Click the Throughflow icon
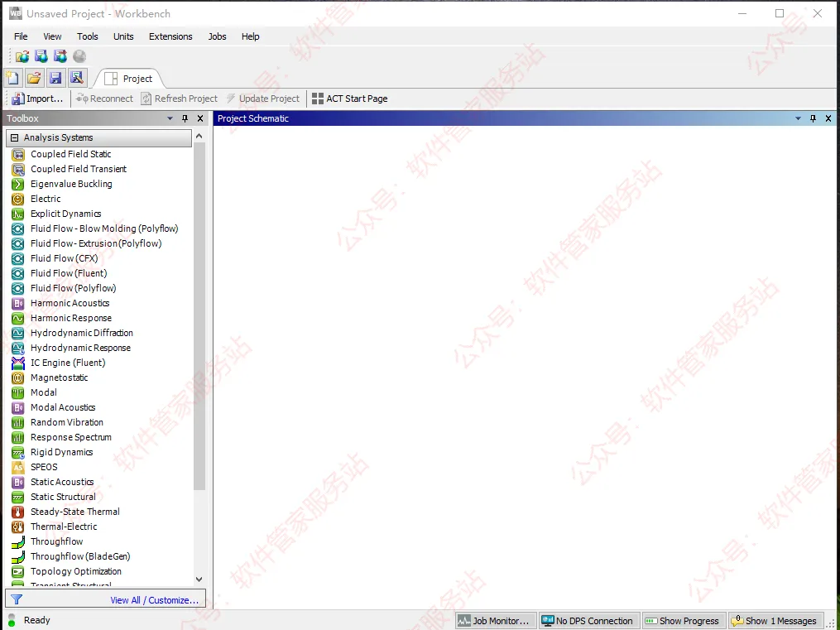The image size is (840, 630). (17, 541)
